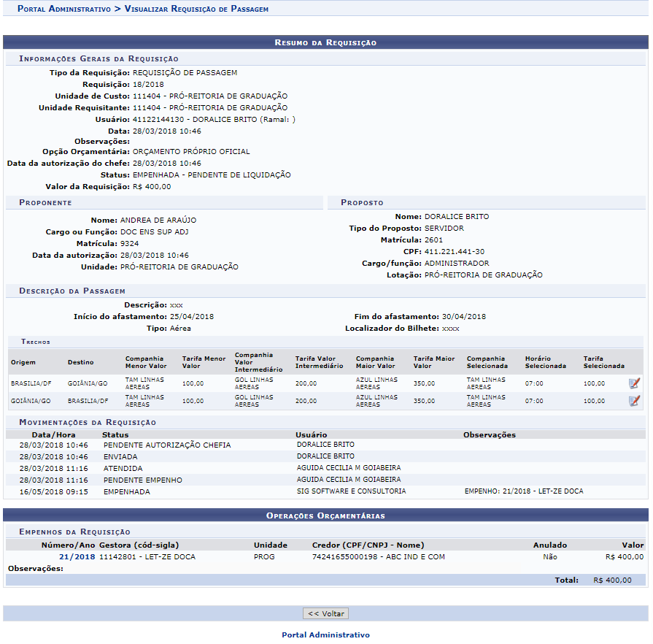Image resolution: width=653 pixels, height=644 pixels.
Task: Click the CPF value 411.221.441-30
Action: [x=454, y=251]
